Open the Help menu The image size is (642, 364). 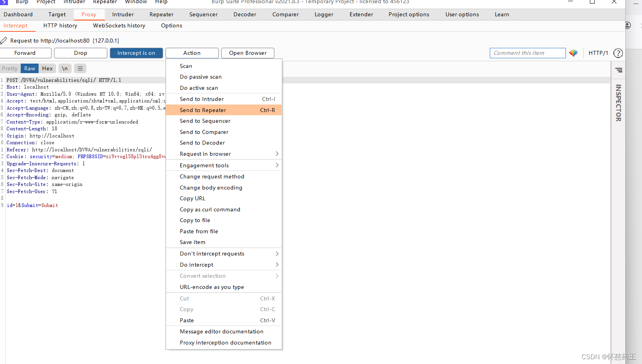tap(161, 2)
